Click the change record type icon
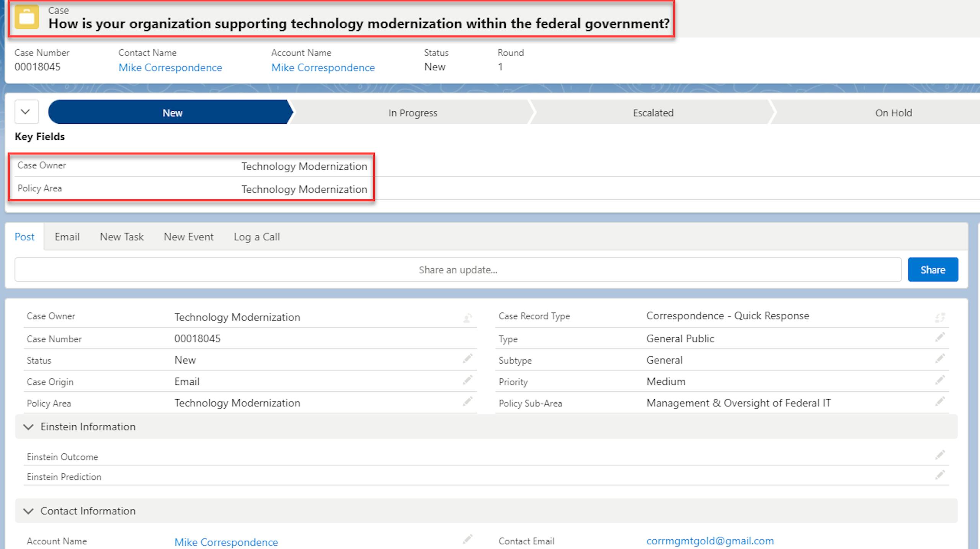The image size is (980, 549). point(940,317)
